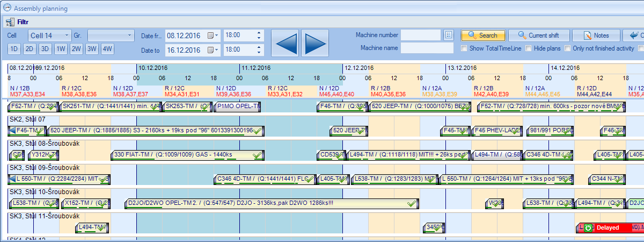644x242 pixels.
Task: Click the right arrow to go to next period
Action: [x=314, y=42]
